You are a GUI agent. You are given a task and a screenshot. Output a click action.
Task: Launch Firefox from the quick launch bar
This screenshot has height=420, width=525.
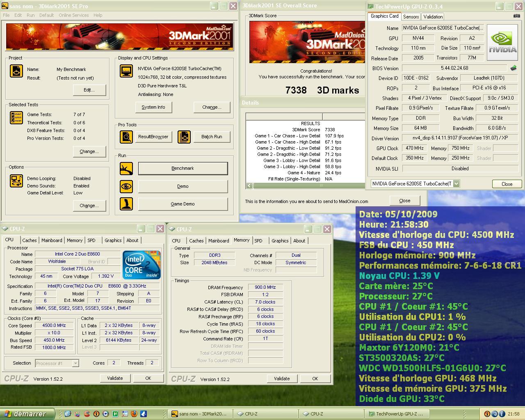click(x=134, y=414)
